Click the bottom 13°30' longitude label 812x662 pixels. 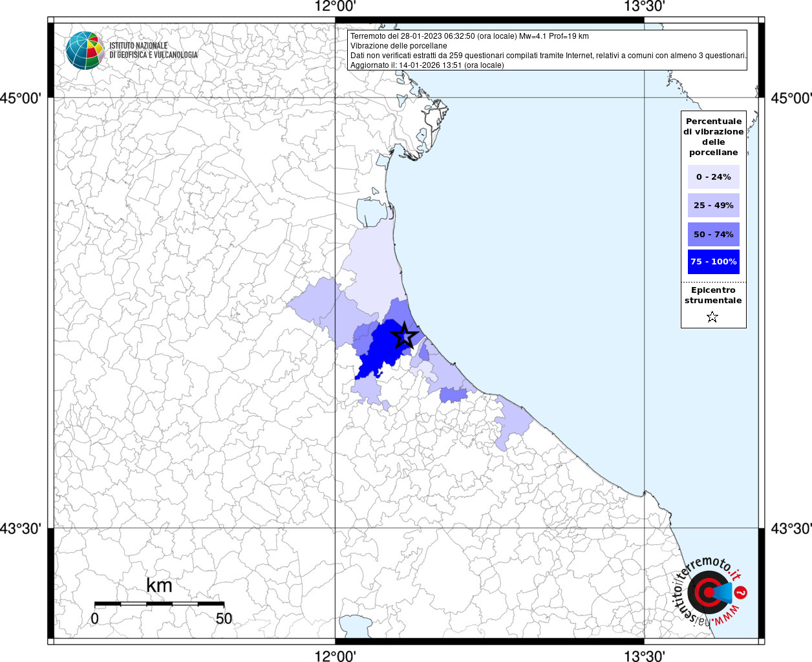click(644, 655)
